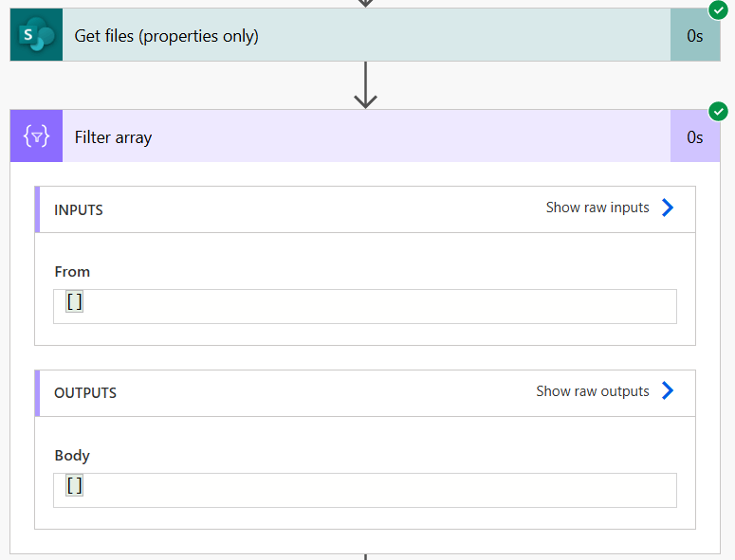Select the OUTPUTS section header
The width and height of the screenshot is (735, 560).
(85, 393)
